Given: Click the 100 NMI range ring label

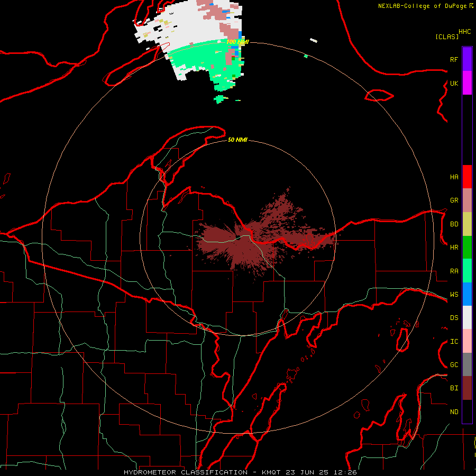Looking at the screenshot, I should pyautogui.click(x=237, y=42).
